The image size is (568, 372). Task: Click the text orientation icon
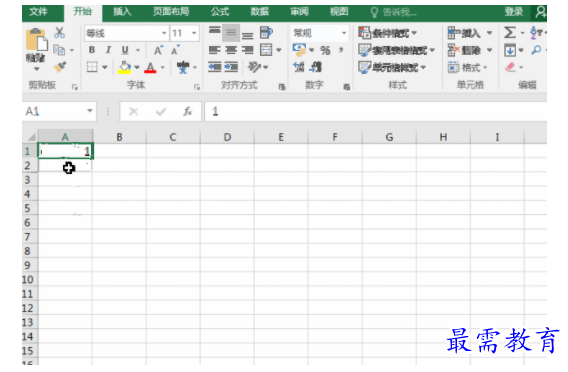pos(254,67)
